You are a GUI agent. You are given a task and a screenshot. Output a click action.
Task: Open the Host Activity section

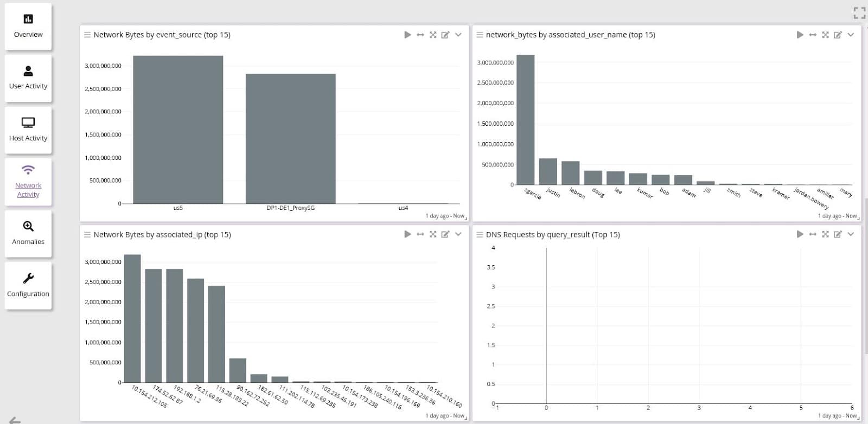click(x=28, y=130)
